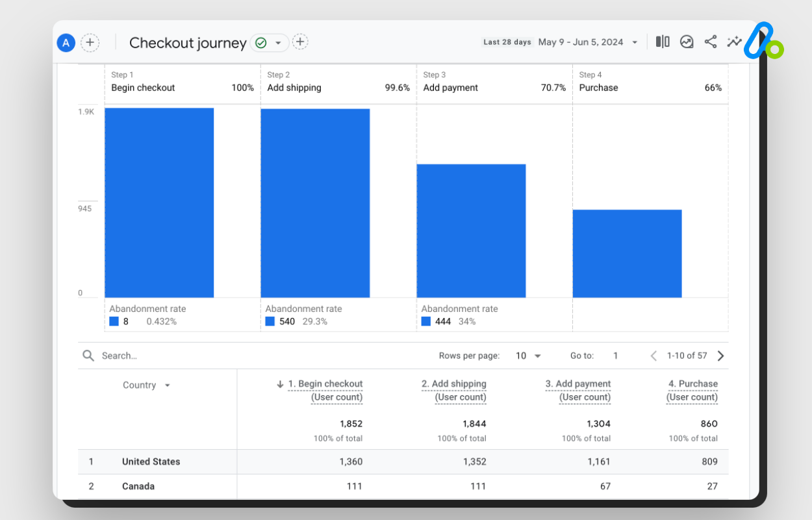Click the Canada '27' purchase cell
The height and width of the screenshot is (520, 812).
tap(713, 486)
